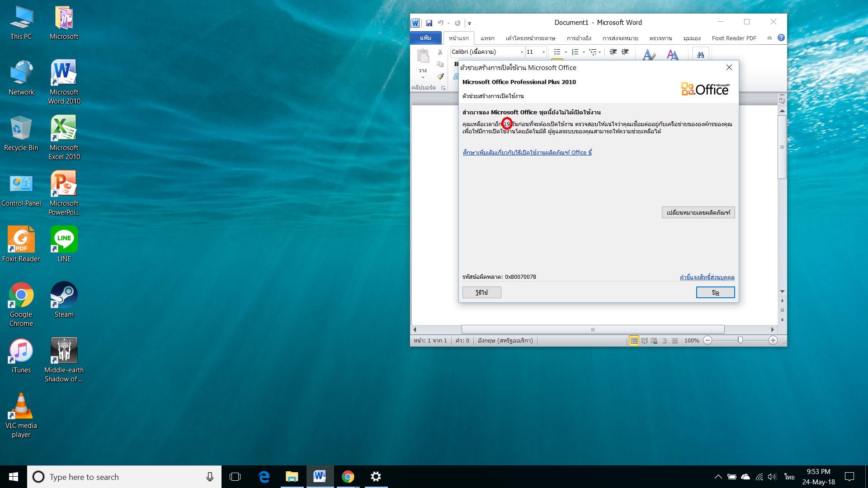Click the Redo icon in quick access toolbar
This screenshot has width=868, height=488.
point(458,23)
